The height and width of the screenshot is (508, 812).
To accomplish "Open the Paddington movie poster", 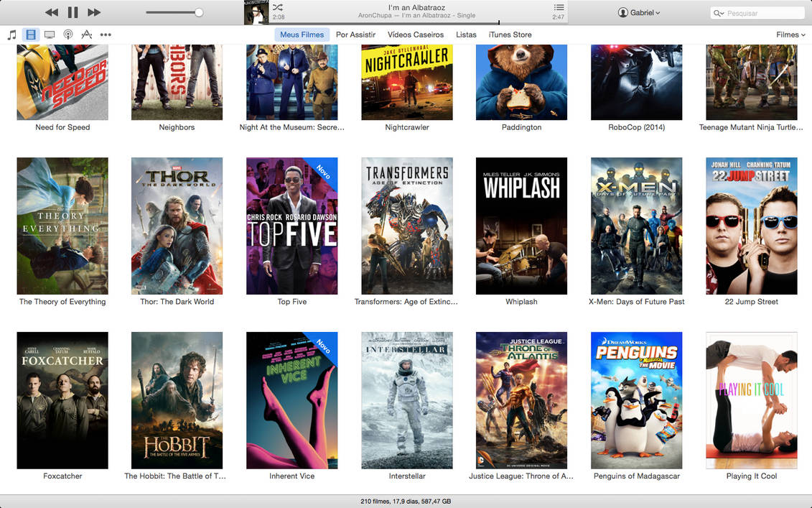I will pyautogui.click(x=521, y=82).
